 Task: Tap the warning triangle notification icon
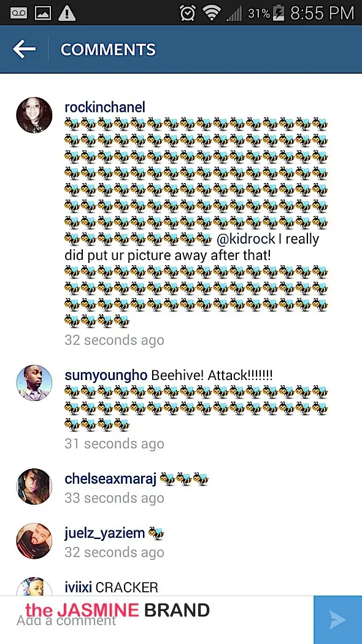point(67,13)
